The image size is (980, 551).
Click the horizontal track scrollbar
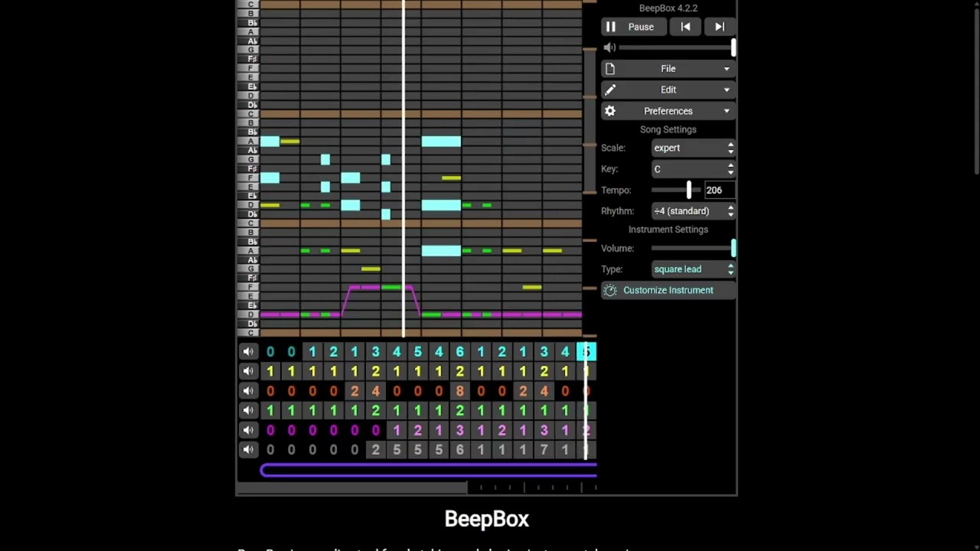(352, 487)
